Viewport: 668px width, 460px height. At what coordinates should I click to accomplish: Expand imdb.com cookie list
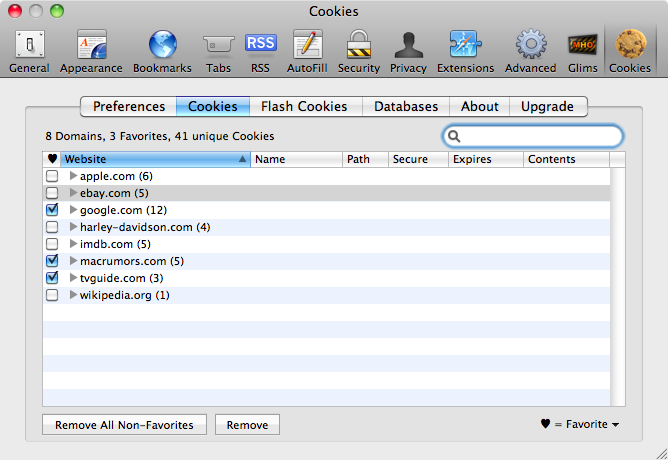pos(73,244)
